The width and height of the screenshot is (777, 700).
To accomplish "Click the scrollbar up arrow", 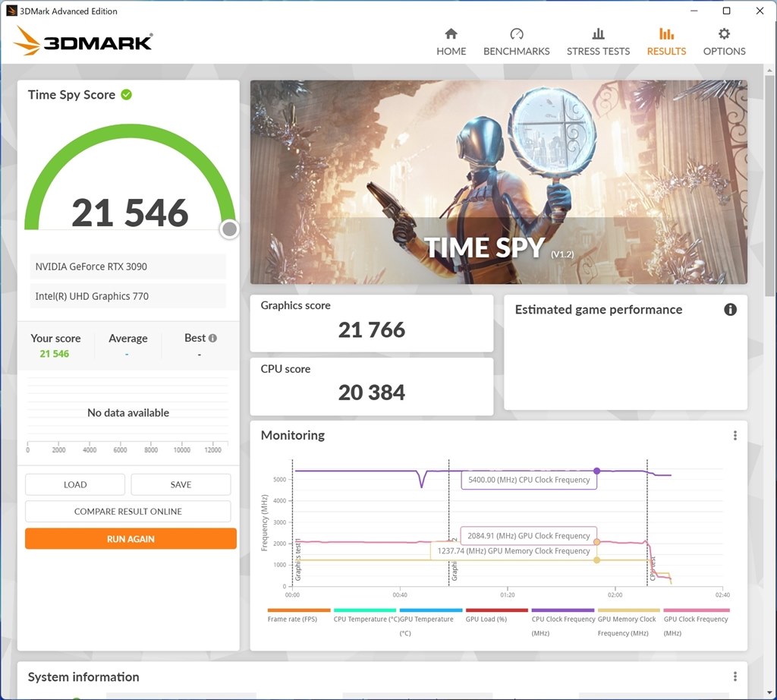I will click(x=769, y=71).
